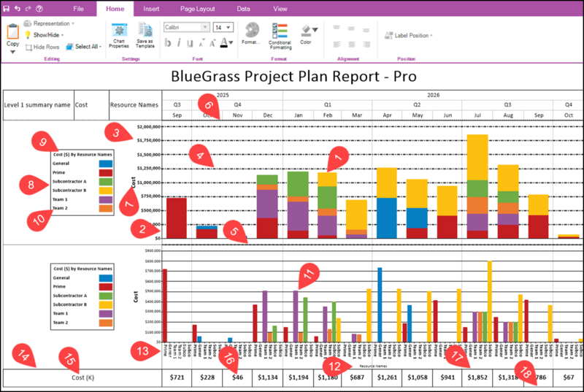Click the Save icon in title bar
This screenshot has width=584, height=392.
coord(7,9)
